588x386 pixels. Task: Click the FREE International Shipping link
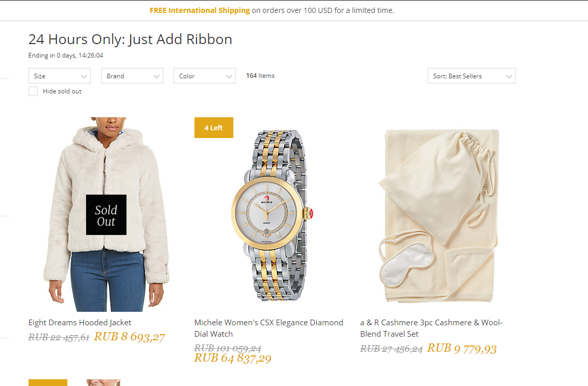pos(200,10)
